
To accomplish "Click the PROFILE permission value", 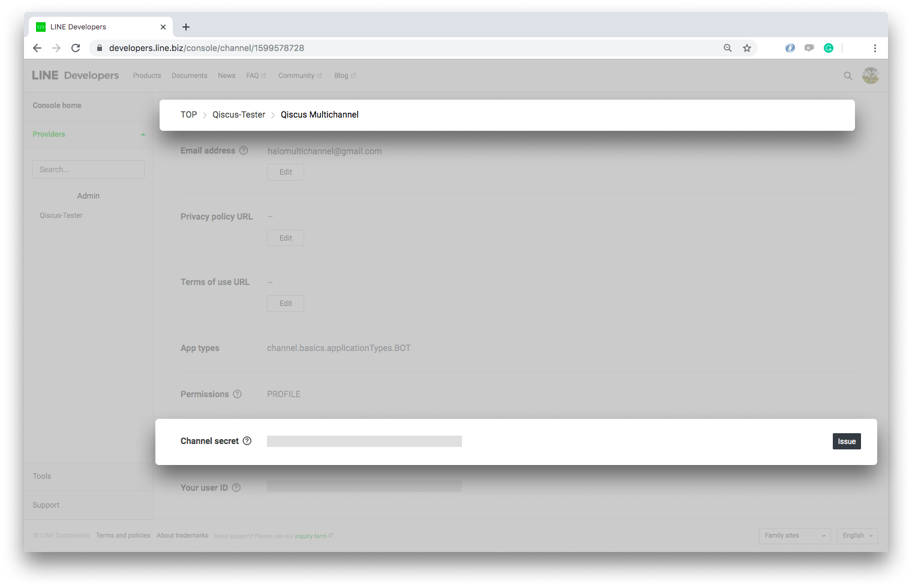I will (x=284, y=394).
